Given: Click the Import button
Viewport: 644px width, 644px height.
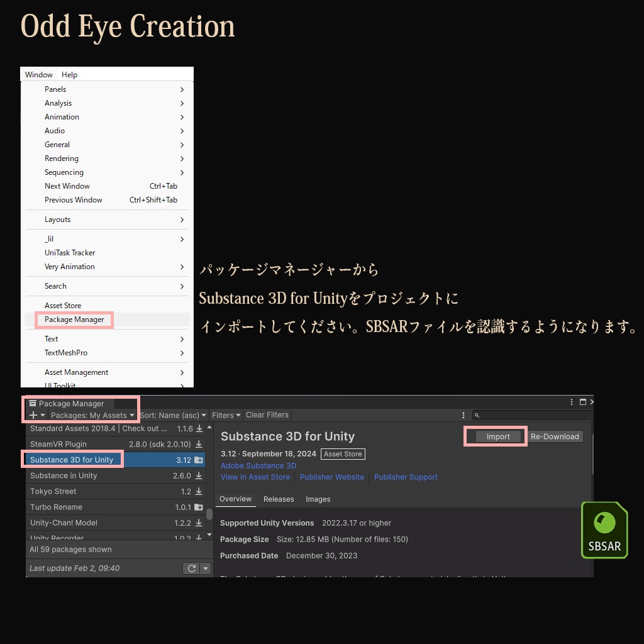Looking at the screenshot, I should pos(498,436).
